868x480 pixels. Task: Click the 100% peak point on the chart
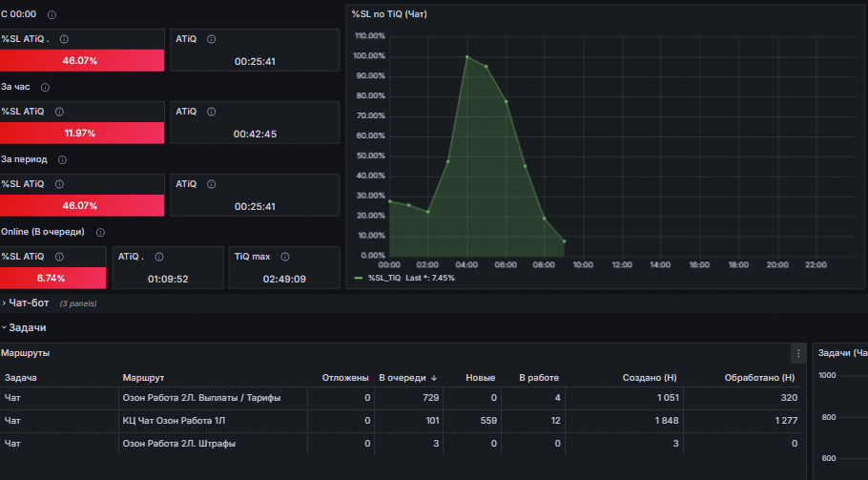(467, 56)
